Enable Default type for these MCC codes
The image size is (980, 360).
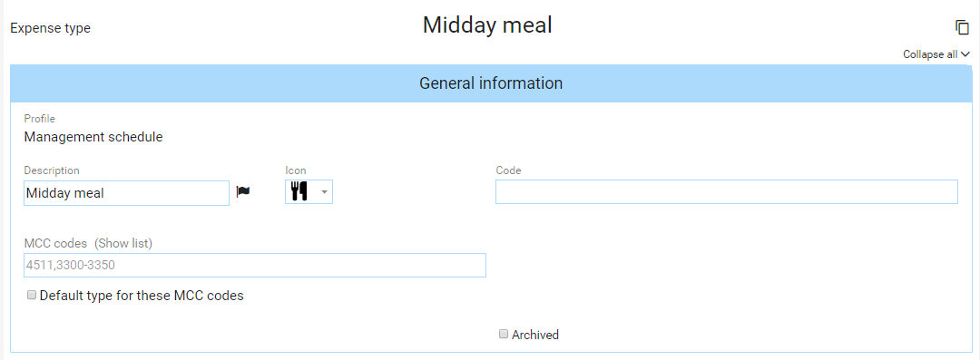pyautogui.click(x=32, y=295)
